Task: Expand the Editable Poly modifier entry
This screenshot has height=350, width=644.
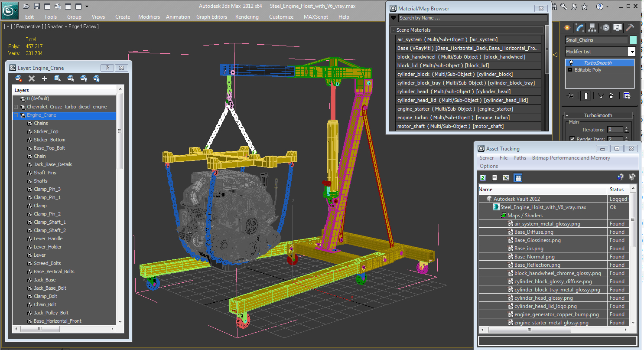Action: 570,70
